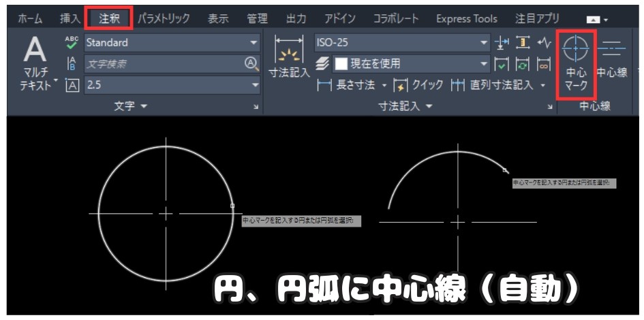Select the 注目アプリ tab
This screenshot has height=320, width=644.
click(x=537, y=19)
